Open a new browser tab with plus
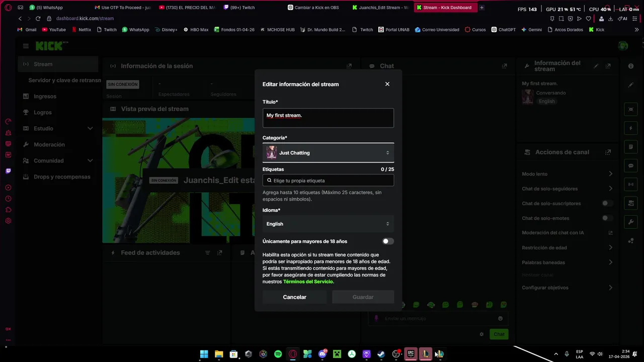644x362 pixels. pos(481,8)
